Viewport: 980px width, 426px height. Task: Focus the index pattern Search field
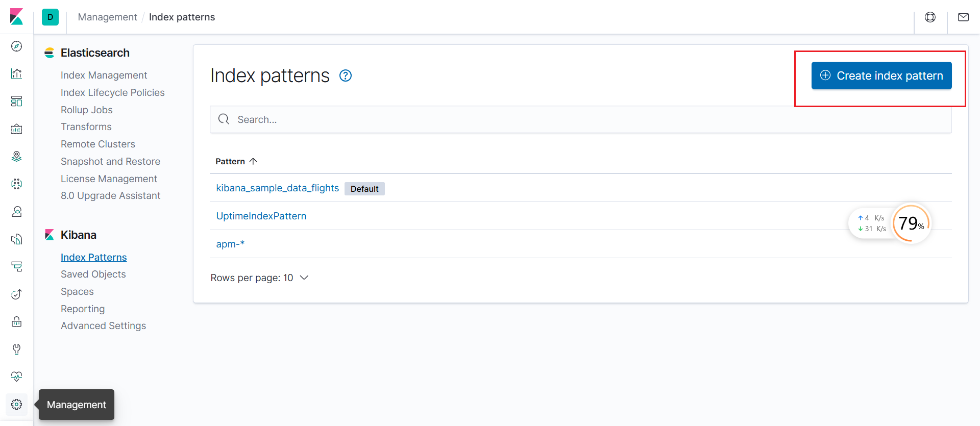click(580, 119)
